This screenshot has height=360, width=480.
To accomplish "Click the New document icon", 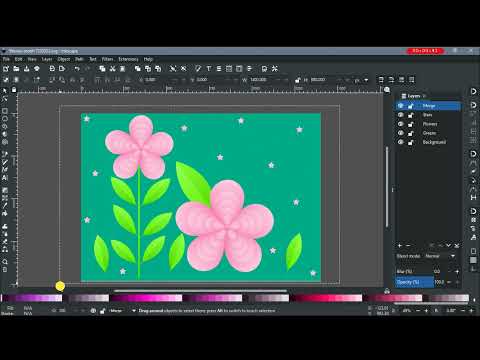I will pyautogui.click(x=6, y=69).
